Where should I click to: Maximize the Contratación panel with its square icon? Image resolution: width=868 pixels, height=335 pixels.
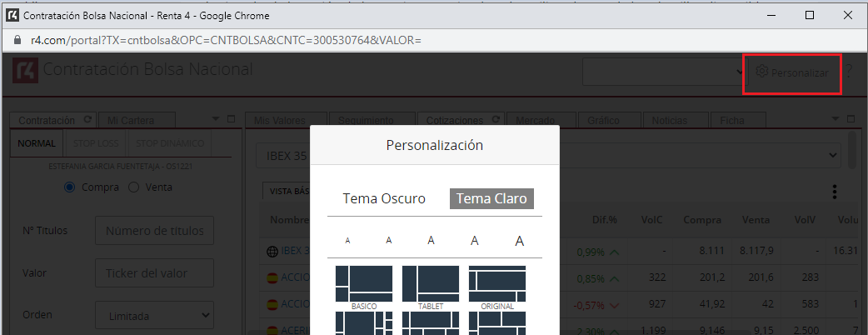pos(232,118)
